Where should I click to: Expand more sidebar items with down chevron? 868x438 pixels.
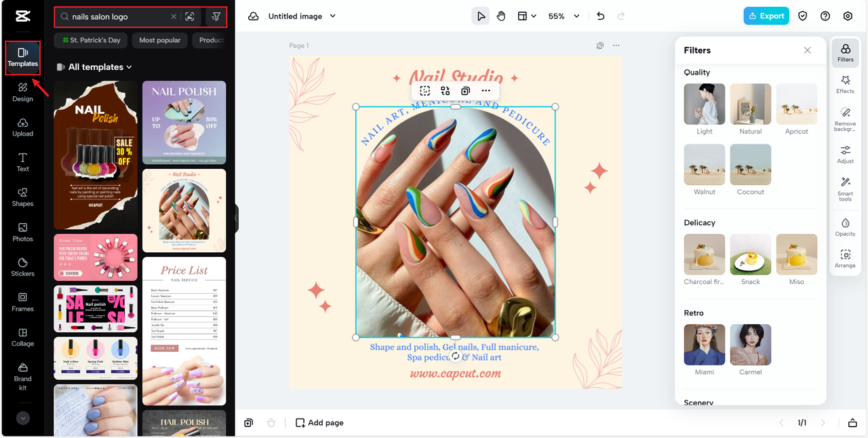(x=23, y=418)
